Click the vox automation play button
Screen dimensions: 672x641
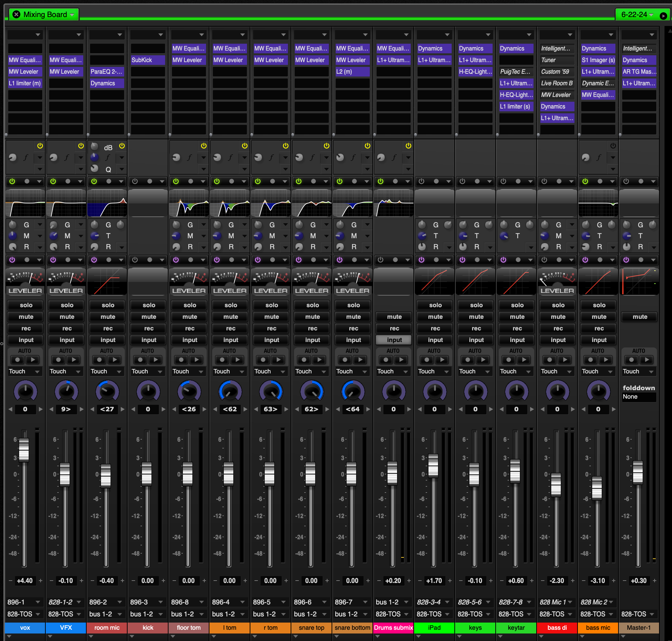pyautogui.click(x=33, y=359)
